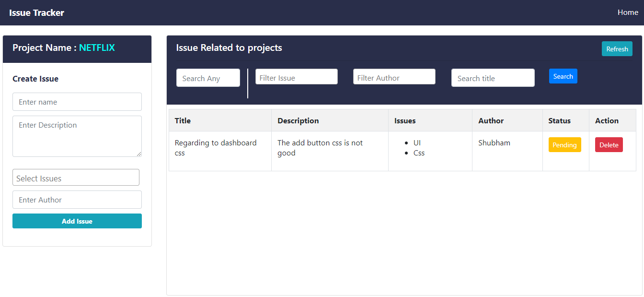The image size is (644, 297).
Task: Click the Author column header
Action: tap(491, 120)
